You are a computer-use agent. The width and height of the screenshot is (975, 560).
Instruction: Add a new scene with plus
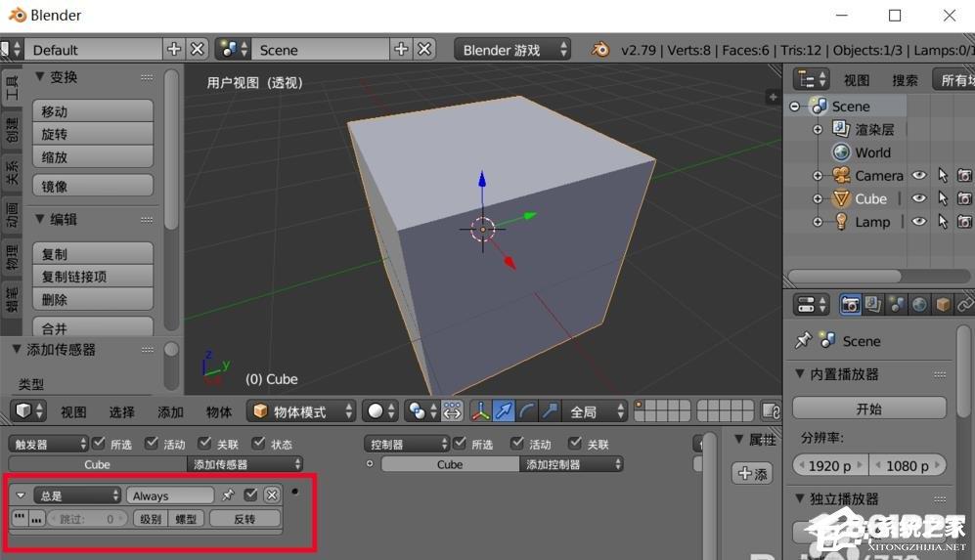[401, 49]
